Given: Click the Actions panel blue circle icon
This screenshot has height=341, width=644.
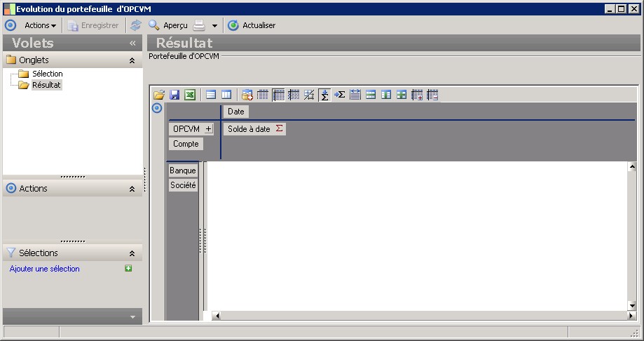Looking at the screenshot, I should pyautogui.click(x=11, y=189).
